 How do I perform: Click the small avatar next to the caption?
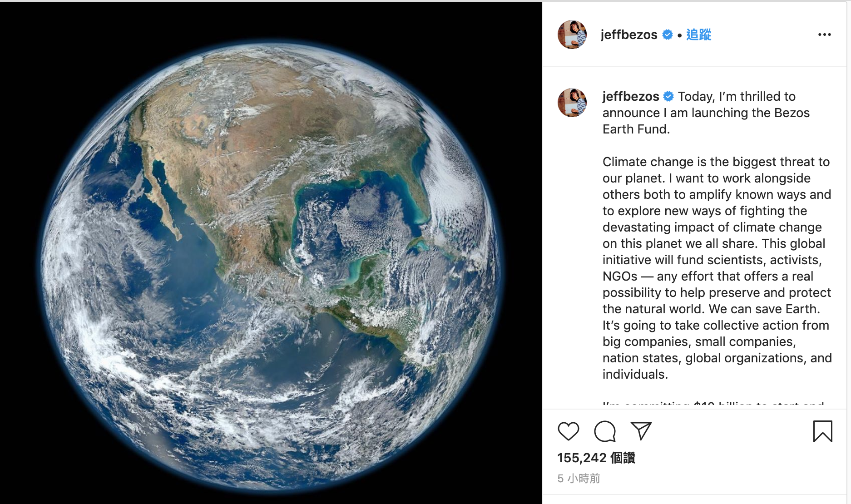point(572,103)
